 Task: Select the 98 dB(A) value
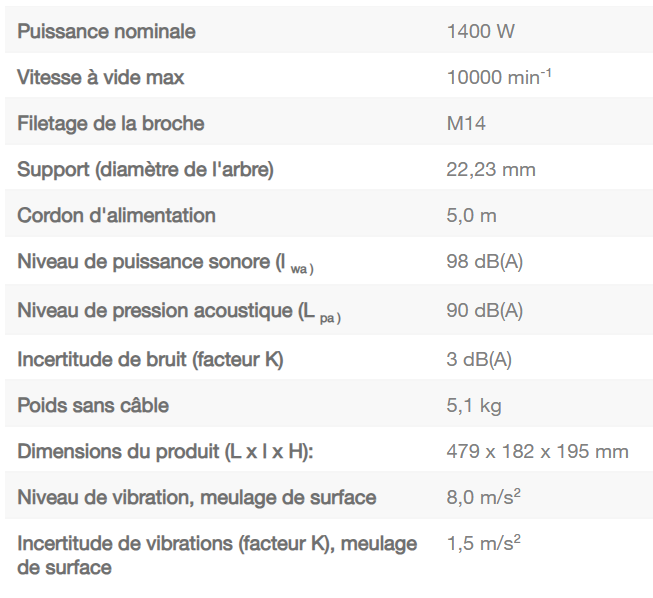(484, 262)
